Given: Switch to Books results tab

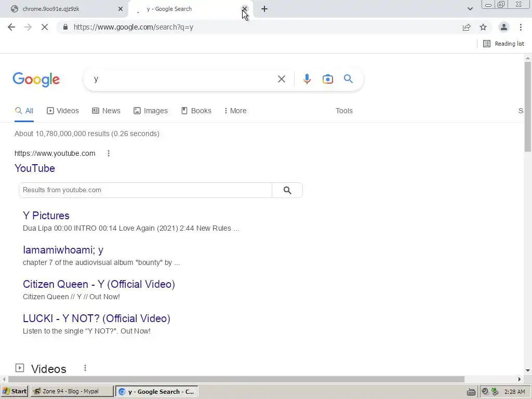Looking at the screenshot, I should click(x=196, y=111).
